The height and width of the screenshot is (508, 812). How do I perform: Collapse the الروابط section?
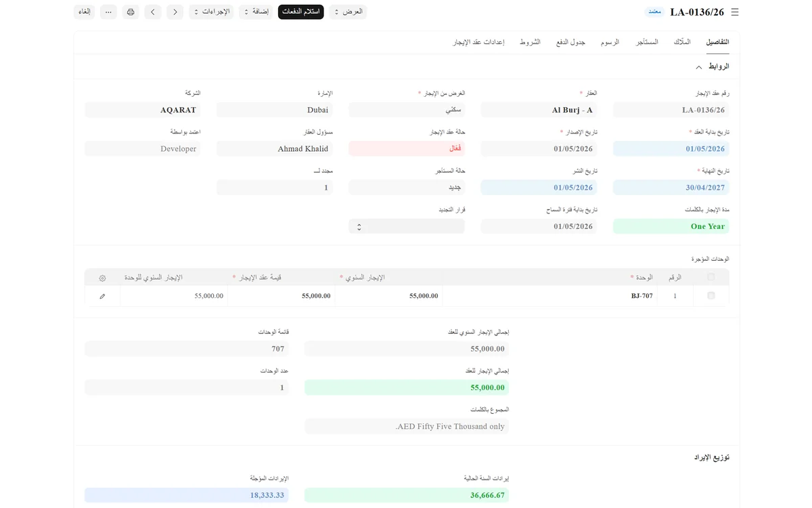click(699, 67)
